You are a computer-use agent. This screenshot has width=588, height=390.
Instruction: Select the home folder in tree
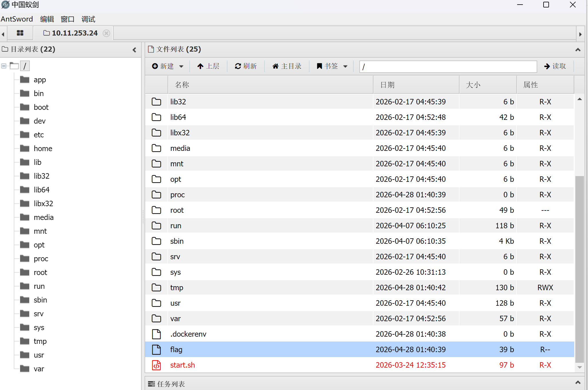click(x=43, y=149)
